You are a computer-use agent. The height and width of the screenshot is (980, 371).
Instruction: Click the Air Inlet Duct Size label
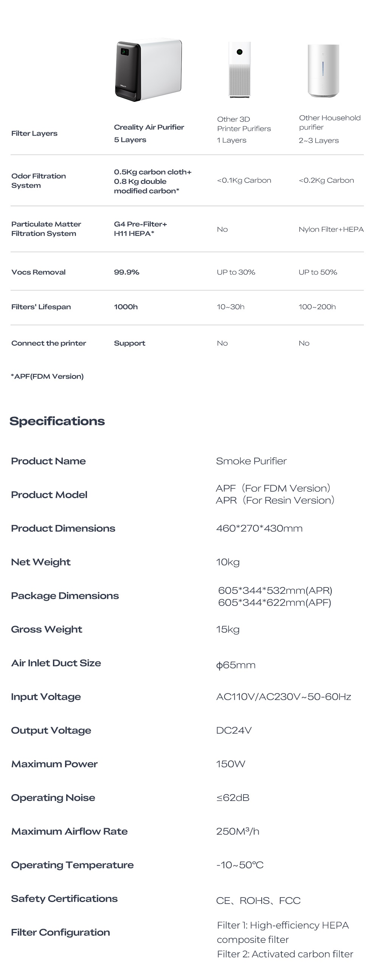pos(56,663)
